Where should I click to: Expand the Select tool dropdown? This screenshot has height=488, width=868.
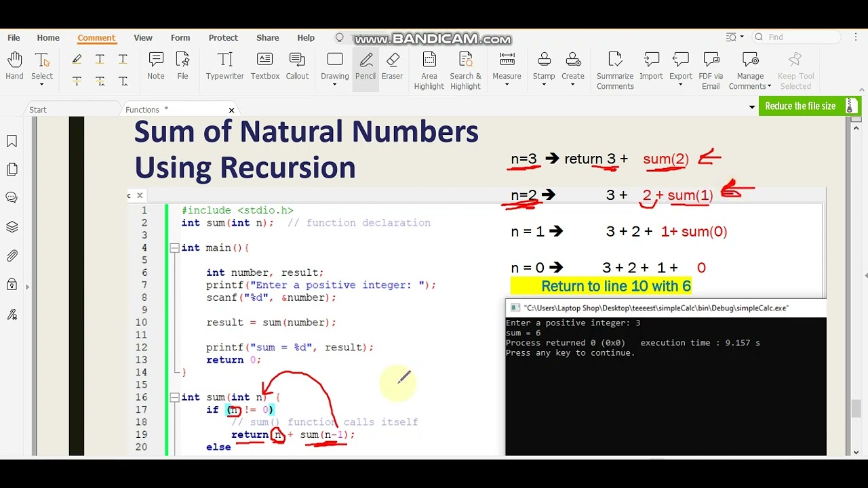pos(42,86)
